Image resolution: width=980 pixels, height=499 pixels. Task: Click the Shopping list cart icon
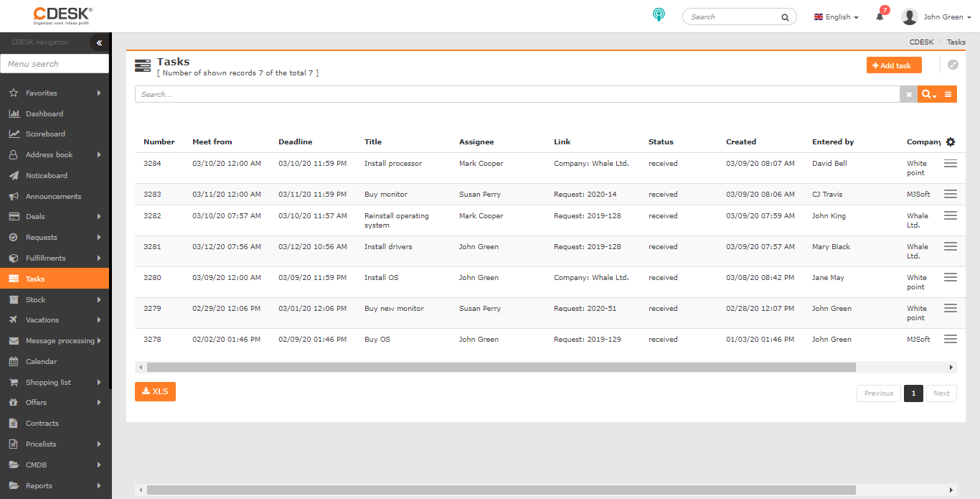pyautogui.click(x=14, y=382)
